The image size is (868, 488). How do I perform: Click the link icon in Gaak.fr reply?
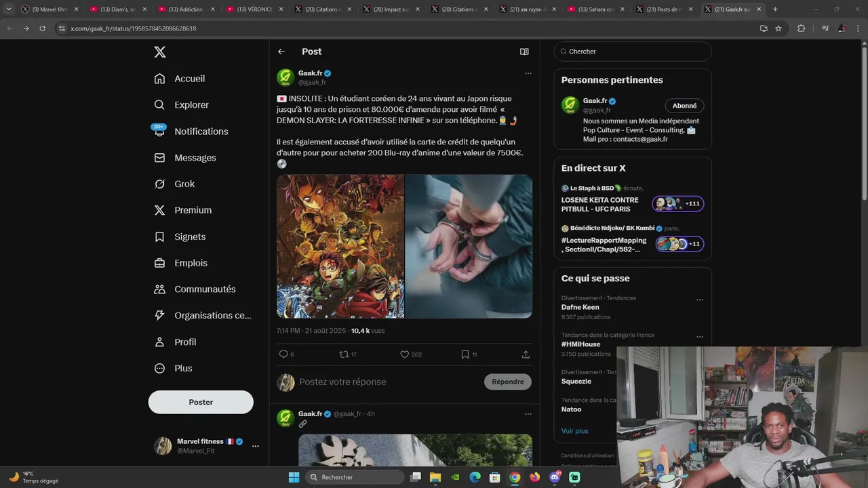tap(303, 424)
